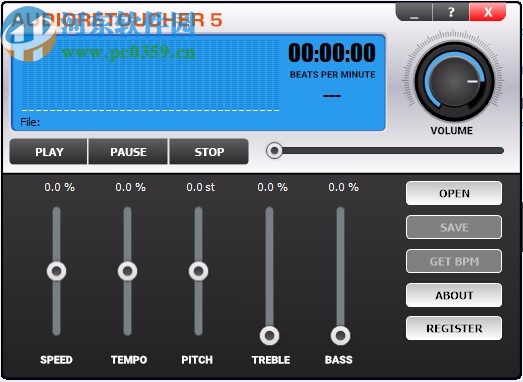This screenshot has height=382, width=523.
Task: Click the REGISTER button
Action: tap(454, 328)
